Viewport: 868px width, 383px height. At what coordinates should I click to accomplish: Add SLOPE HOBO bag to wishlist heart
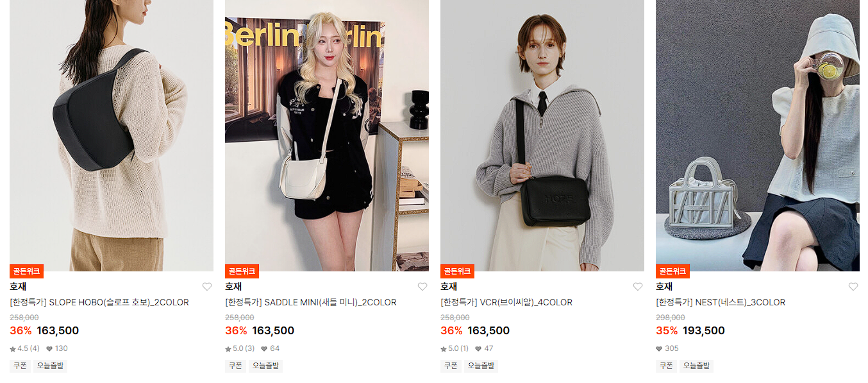[207, 287]
